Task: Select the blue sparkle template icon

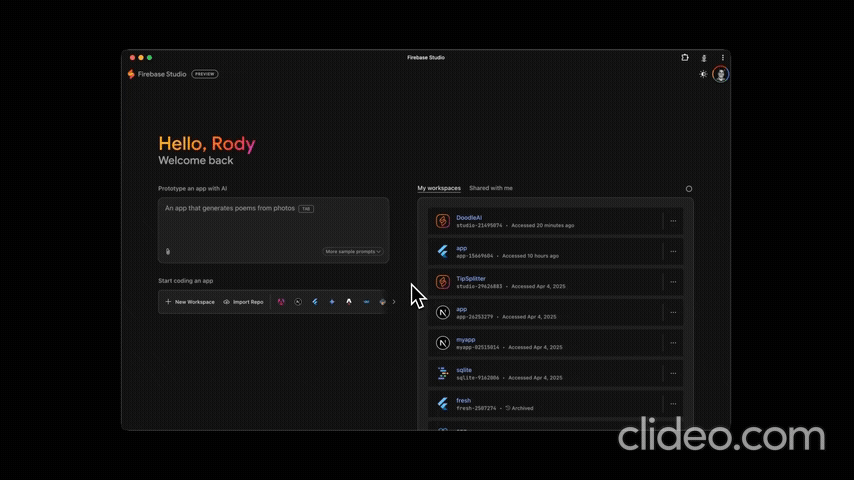Action: (x=332, y=302)
